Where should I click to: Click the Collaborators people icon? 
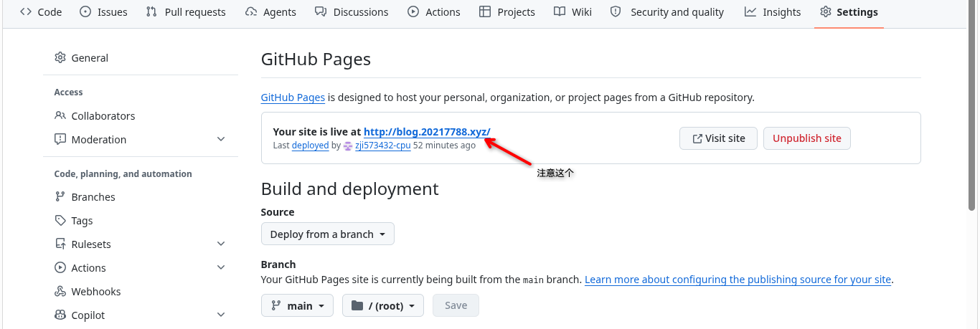point(60,116)
